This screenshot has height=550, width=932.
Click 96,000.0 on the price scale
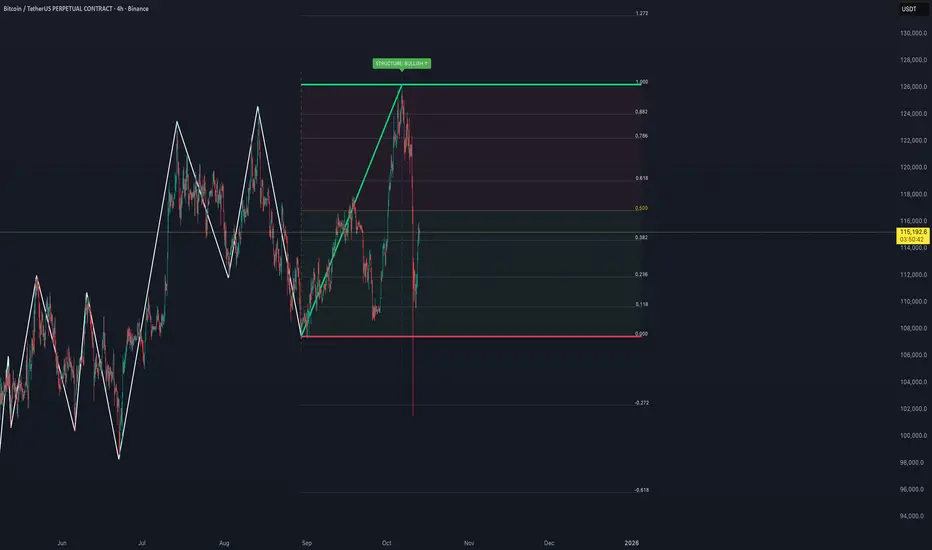tap(914, 489)
